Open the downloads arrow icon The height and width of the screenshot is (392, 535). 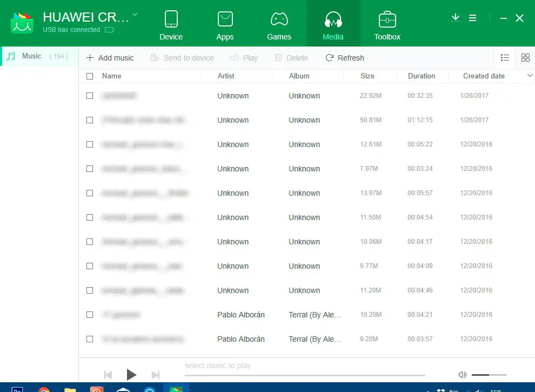(x=455, y=18)
